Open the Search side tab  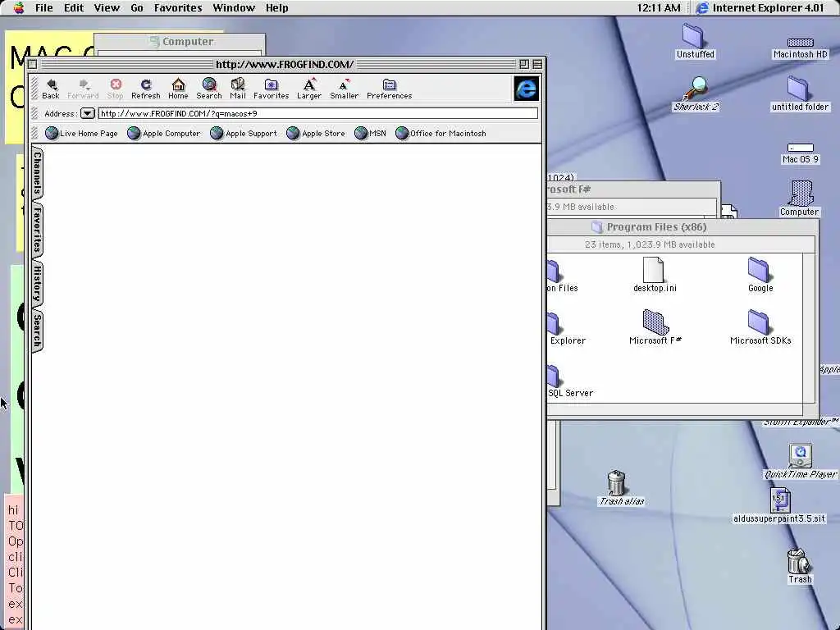(37, 331)
